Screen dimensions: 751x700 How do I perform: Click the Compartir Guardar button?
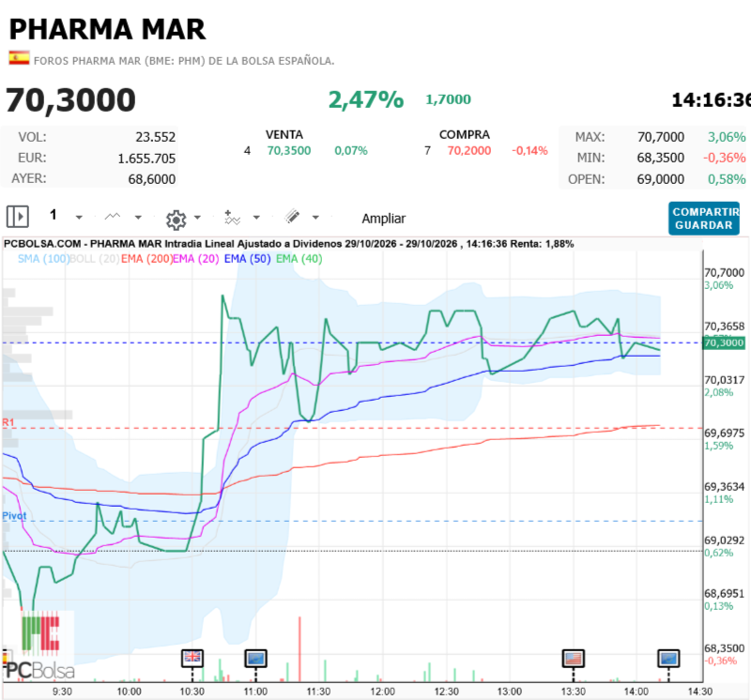click(704, 219)
